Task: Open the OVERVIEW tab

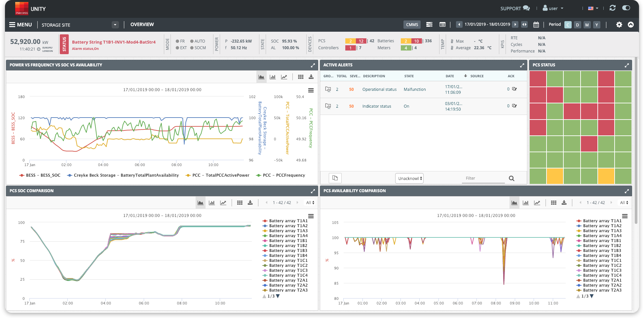Action: click(x=142, y=24)
